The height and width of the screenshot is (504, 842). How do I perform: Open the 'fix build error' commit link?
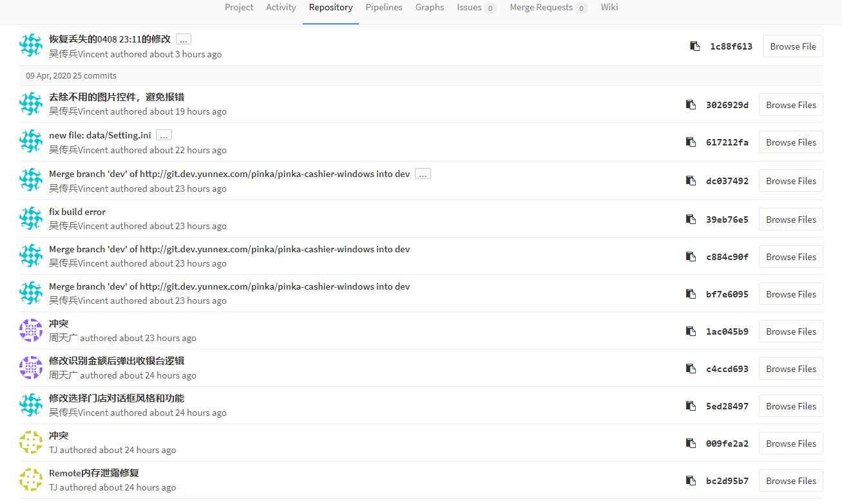(x=77, y=212)
